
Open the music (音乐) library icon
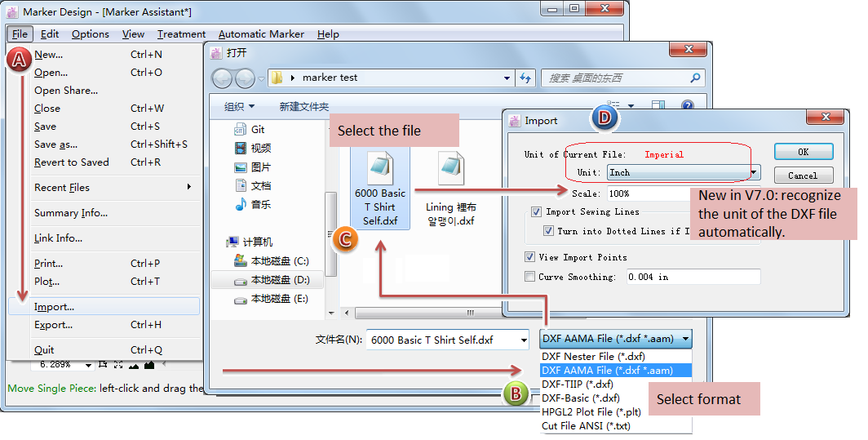point(240,204)
